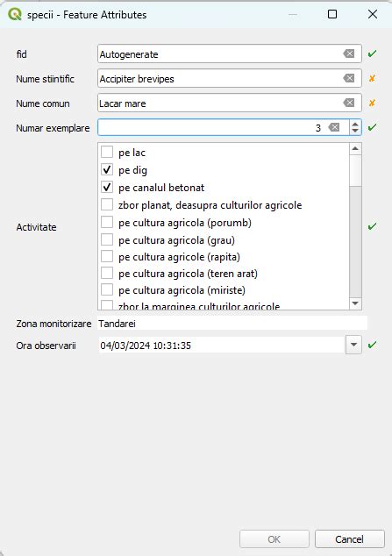Screen dimensions: 392x556
Task: Open the Ora observarii date dropdown
Action: pyautogui.click(x=353, y=345)
